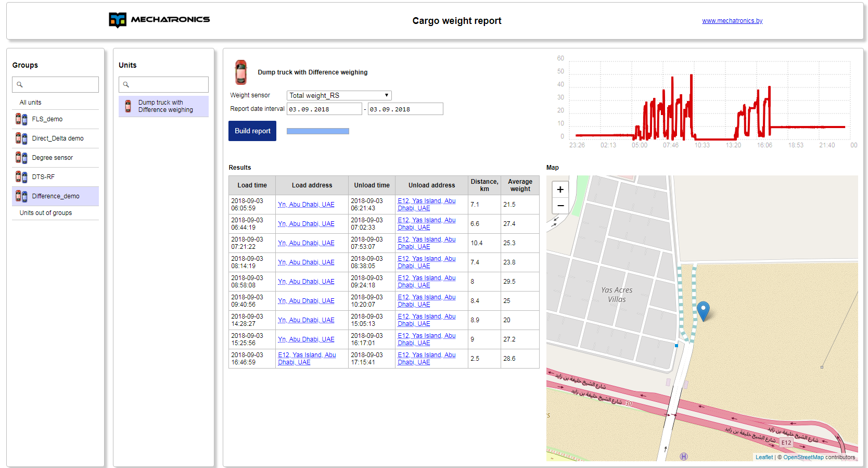Click the DTS-RF group truck icon
Image resolution: width=868 pixels, height=468 pixels.
tap(21, 177)
